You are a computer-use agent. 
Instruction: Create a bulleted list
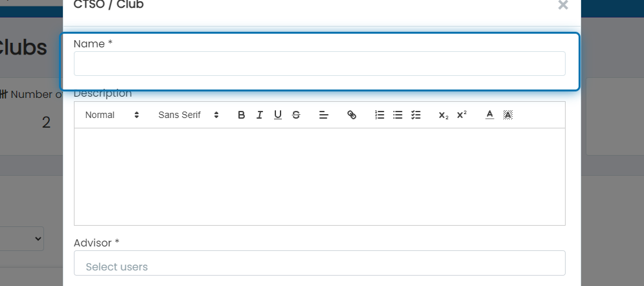coord(398,115)
